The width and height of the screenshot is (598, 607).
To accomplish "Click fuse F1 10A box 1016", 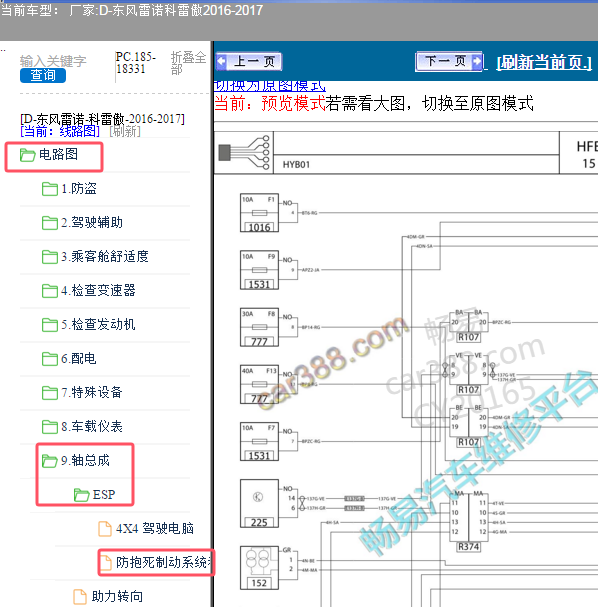I will (x=259, y=213).
